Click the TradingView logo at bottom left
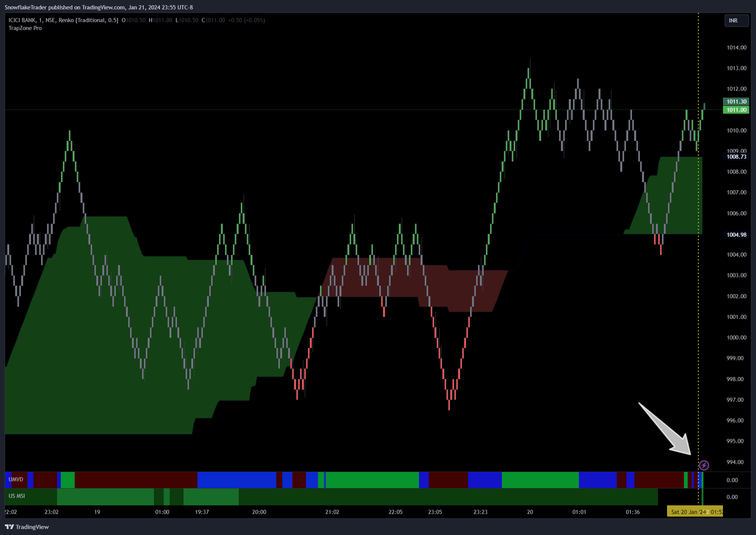Screen dimensions: 756x535 click(27, 527)
